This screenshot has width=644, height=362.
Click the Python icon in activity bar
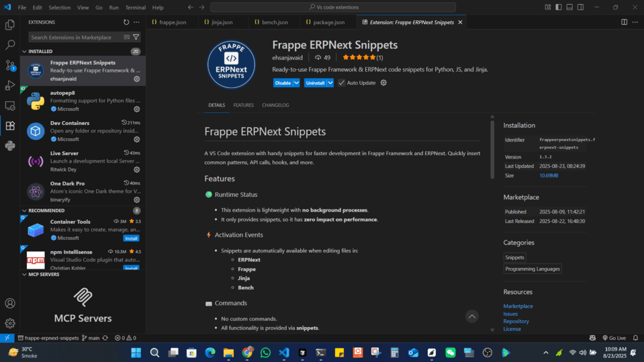[x=10, y=146]
